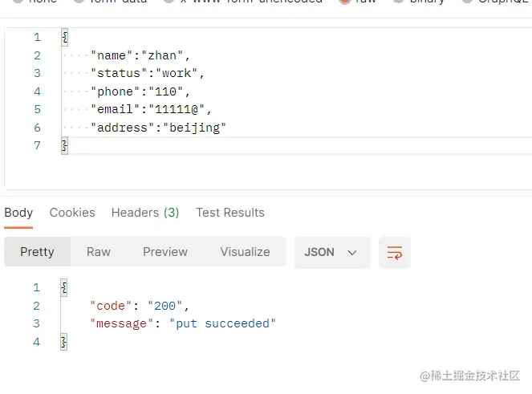View the Test Results tab

point(230,213)
